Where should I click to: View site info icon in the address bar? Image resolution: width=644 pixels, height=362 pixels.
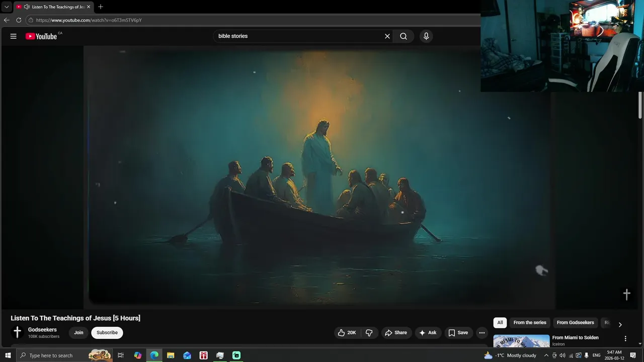[31, 20]
